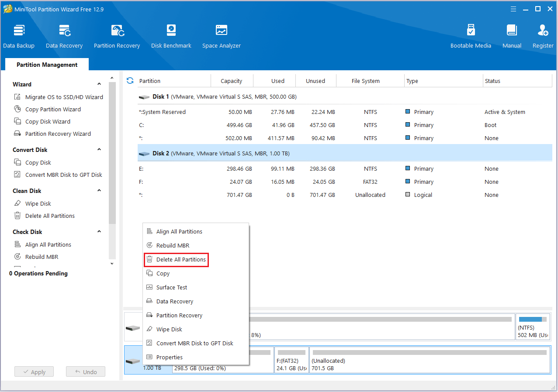Click the Type column header
558x392 pixels.
(444, 81)
